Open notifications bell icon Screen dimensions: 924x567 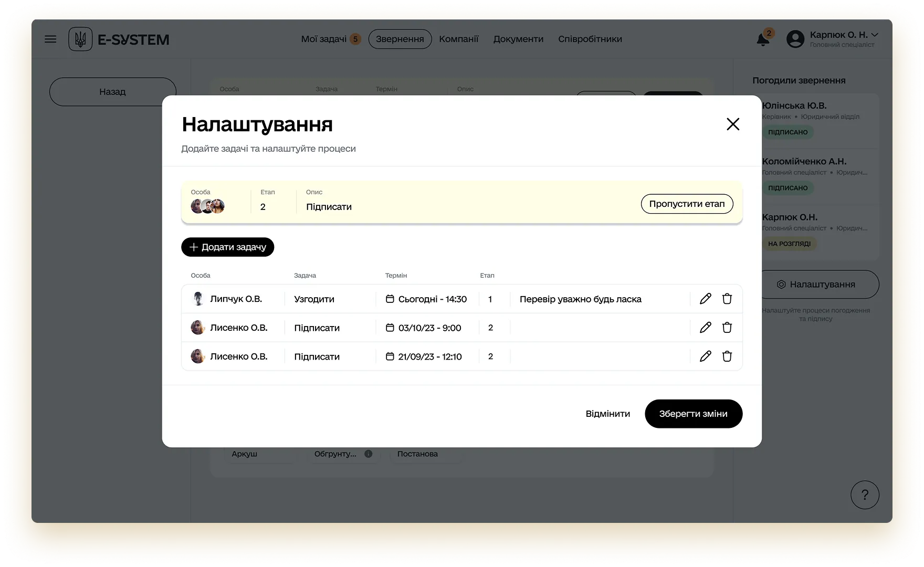pos(763,39)
